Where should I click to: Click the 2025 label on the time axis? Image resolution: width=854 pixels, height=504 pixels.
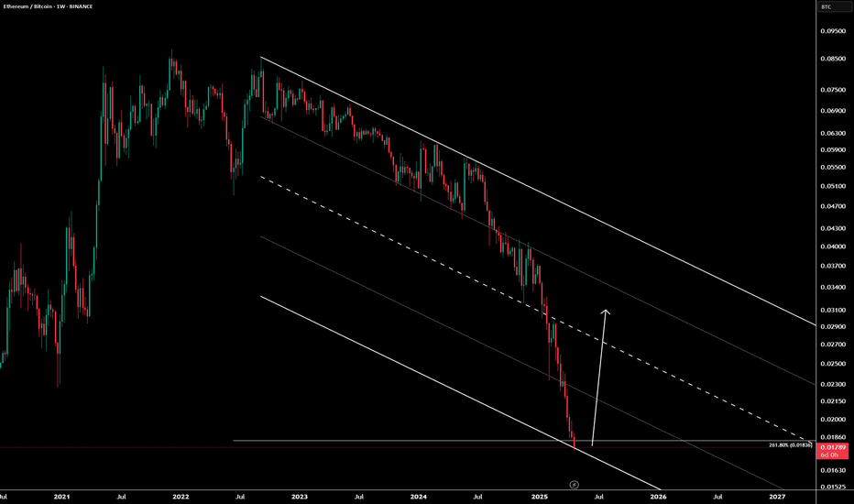coord(539,497)
